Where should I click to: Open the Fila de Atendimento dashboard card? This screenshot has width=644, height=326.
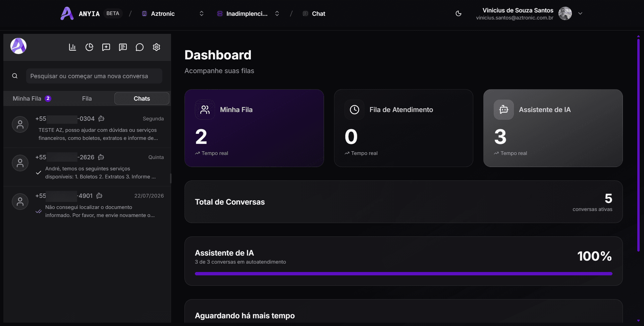tap(404, 128)
